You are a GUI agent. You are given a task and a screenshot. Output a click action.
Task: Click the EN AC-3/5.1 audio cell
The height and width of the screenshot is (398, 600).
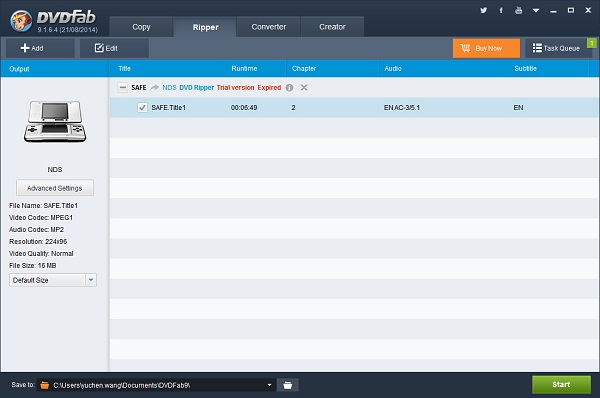point(402,108)
